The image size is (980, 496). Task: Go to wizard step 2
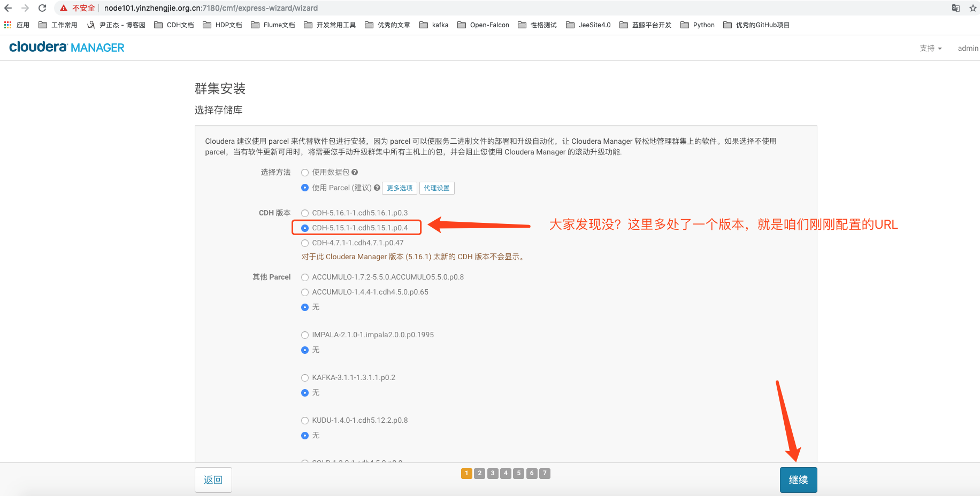pyautogui.click(x=480, y=473)
